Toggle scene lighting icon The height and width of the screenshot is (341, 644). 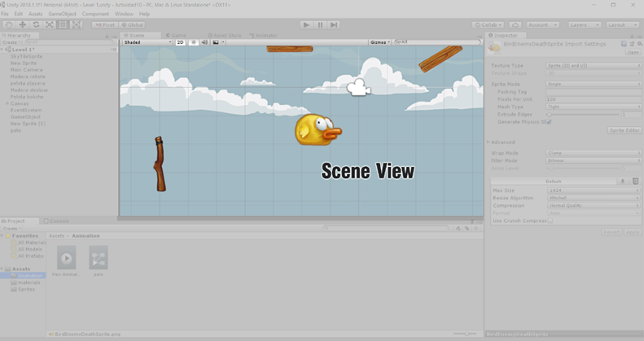pyautogui.click(x=194, y=42)
